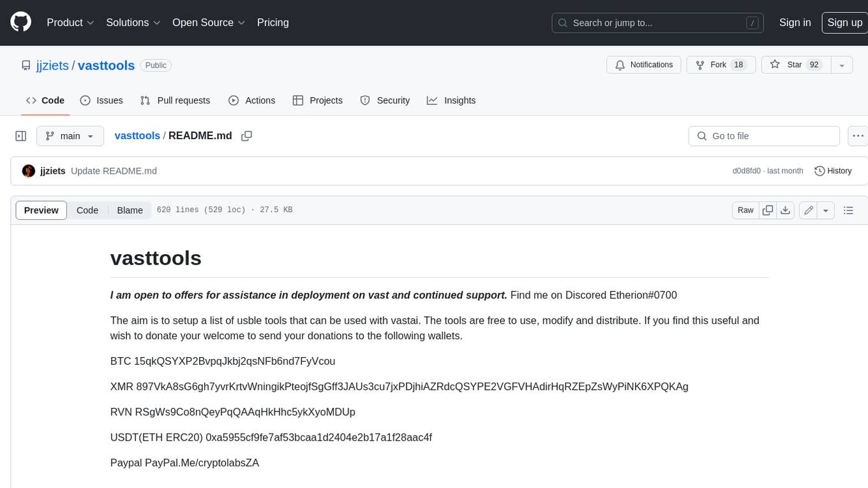868x488 pixels.
Task: Click the vasttools README heading
Action: (x=156, y=258)
